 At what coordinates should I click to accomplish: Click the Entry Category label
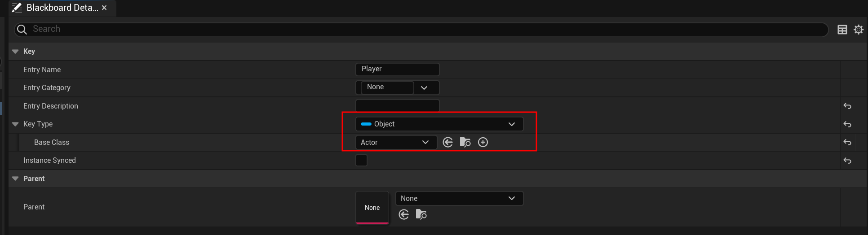47,87
